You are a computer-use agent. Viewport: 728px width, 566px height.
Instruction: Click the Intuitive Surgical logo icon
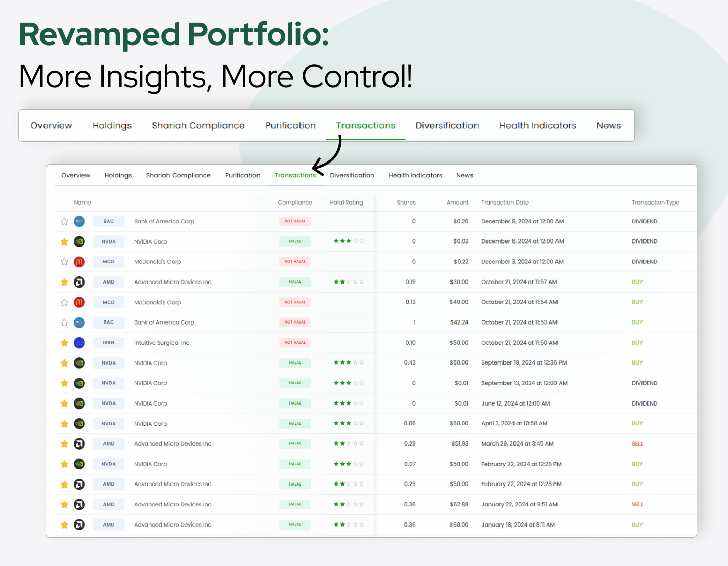79,343
